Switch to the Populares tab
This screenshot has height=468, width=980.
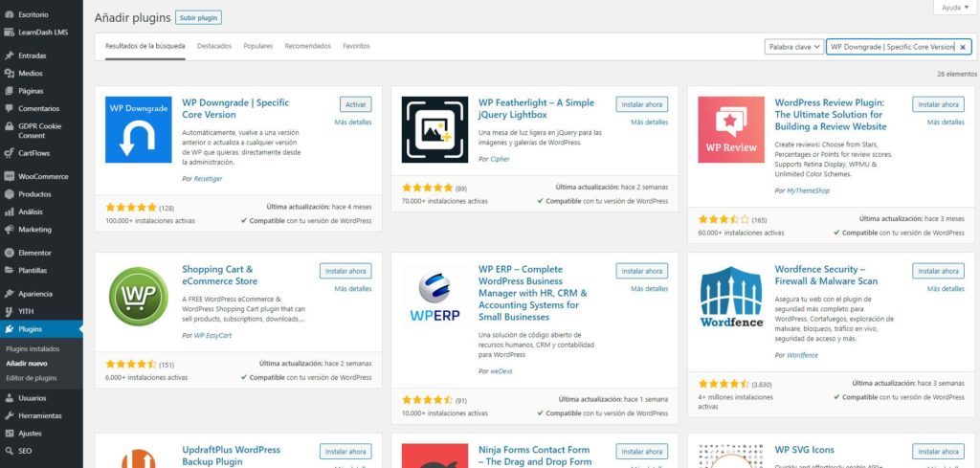258,46
